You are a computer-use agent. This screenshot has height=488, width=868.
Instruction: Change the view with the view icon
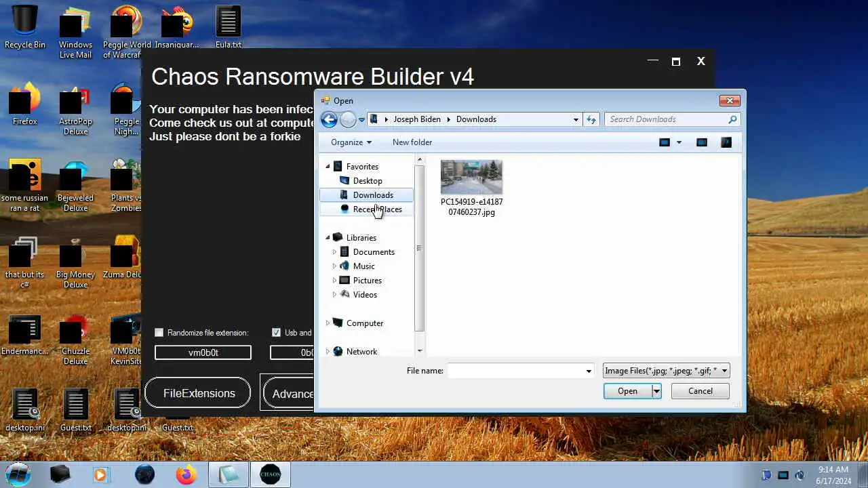point(665,142)
